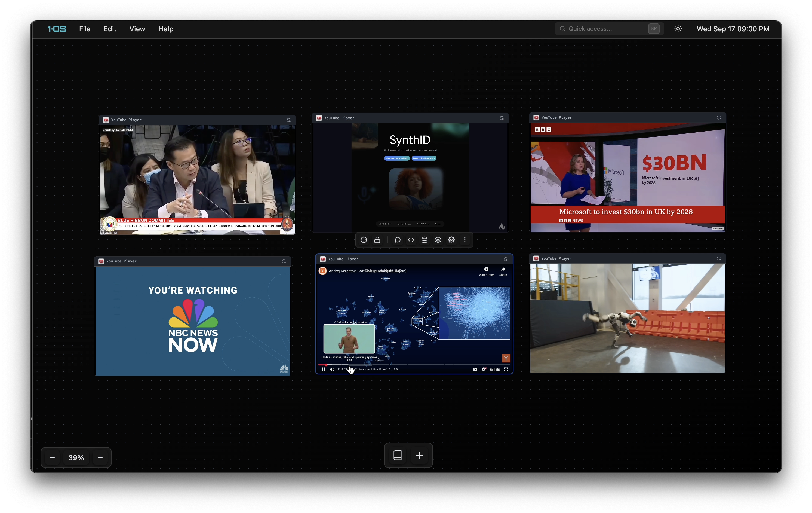Mute the Karpathy video volume

point(332,369)
